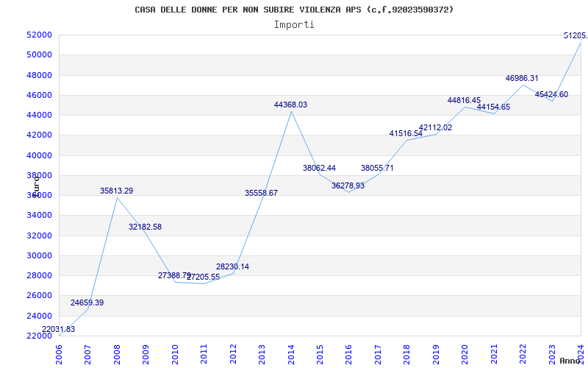The image size is (588, 368).
Task: Click the Anno axis title
Action: click(570, 361)
